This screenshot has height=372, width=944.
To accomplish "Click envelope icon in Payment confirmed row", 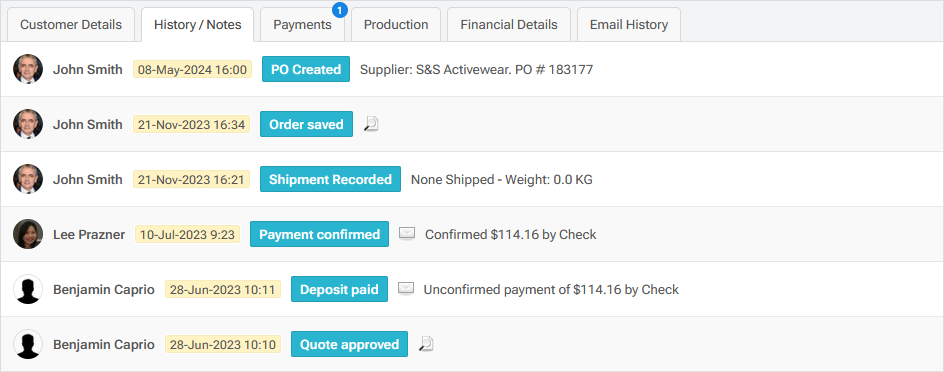I will click(408, 234).
